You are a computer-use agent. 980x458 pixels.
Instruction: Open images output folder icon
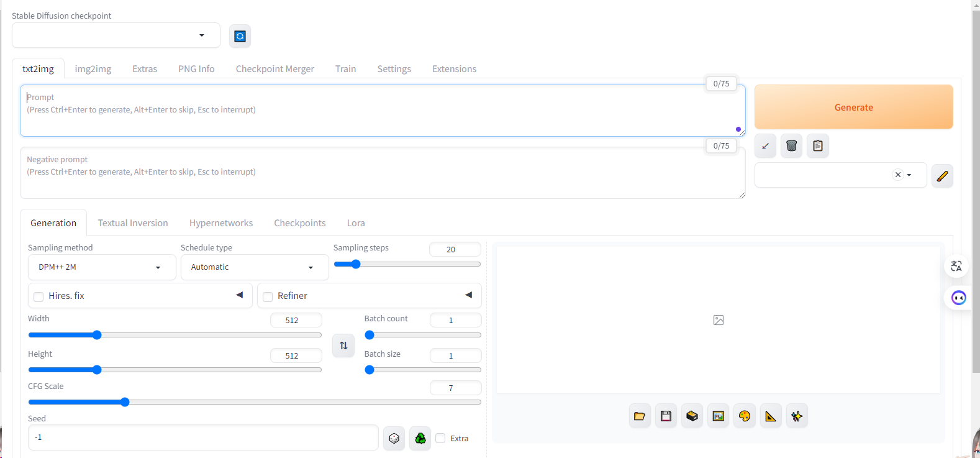[x=640, y=416]
